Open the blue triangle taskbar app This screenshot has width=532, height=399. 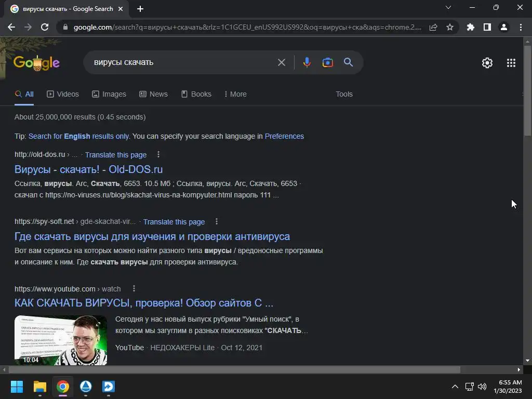86,387
